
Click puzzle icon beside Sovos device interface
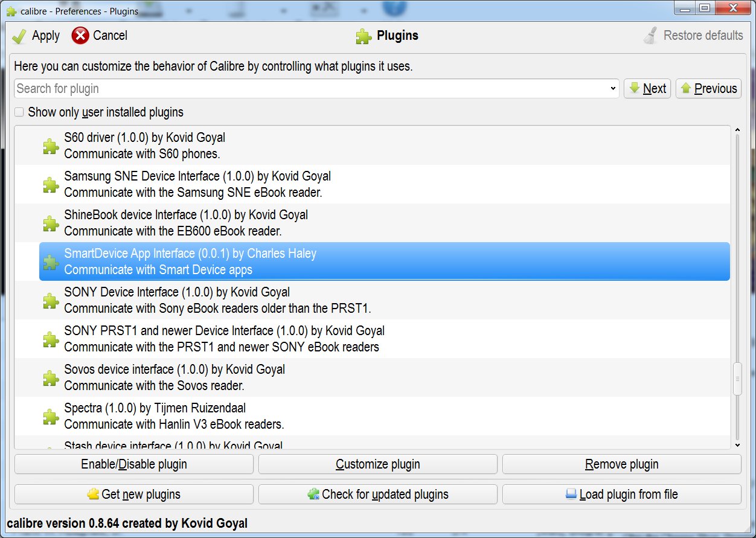tap(51, 378)
